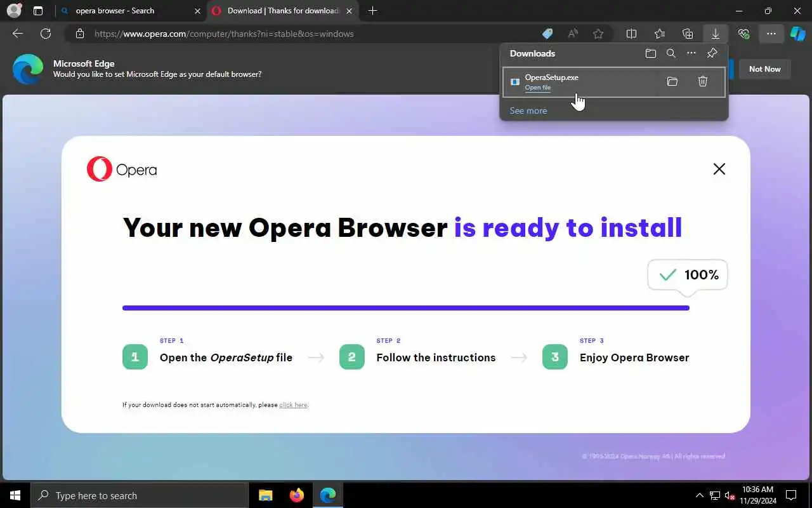This screenshot has height=508, width=812.
Task: Open Browser essentials heart icon
Action: pyautogui.click(x=743, y=34)
